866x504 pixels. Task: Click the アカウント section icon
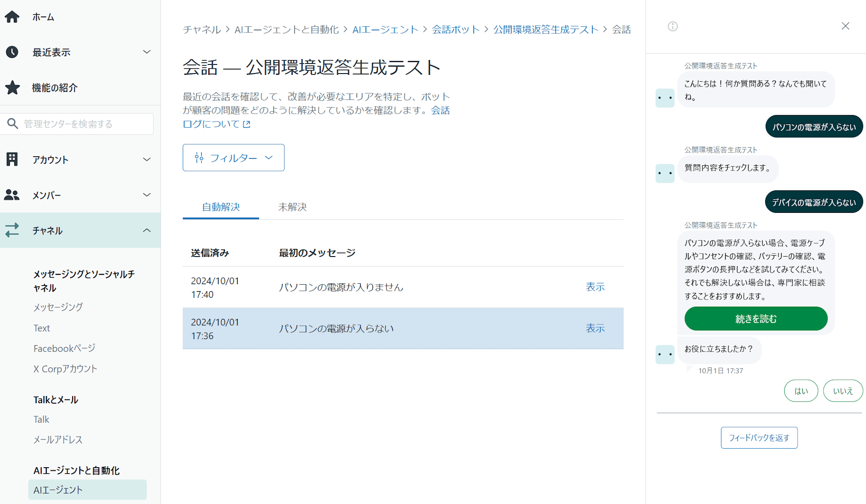(x=13, y=159)
